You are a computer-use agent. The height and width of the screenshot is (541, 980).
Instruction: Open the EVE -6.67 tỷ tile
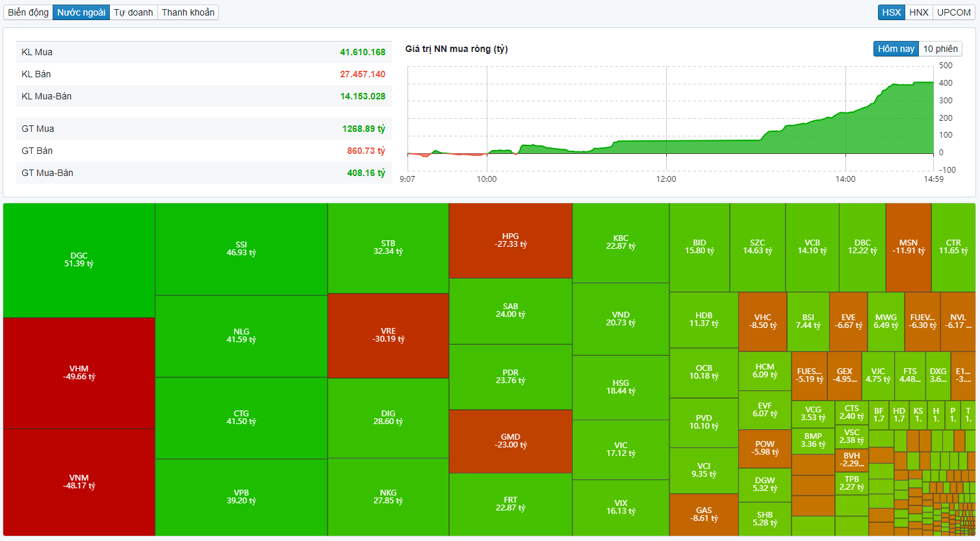pos(848,321)
